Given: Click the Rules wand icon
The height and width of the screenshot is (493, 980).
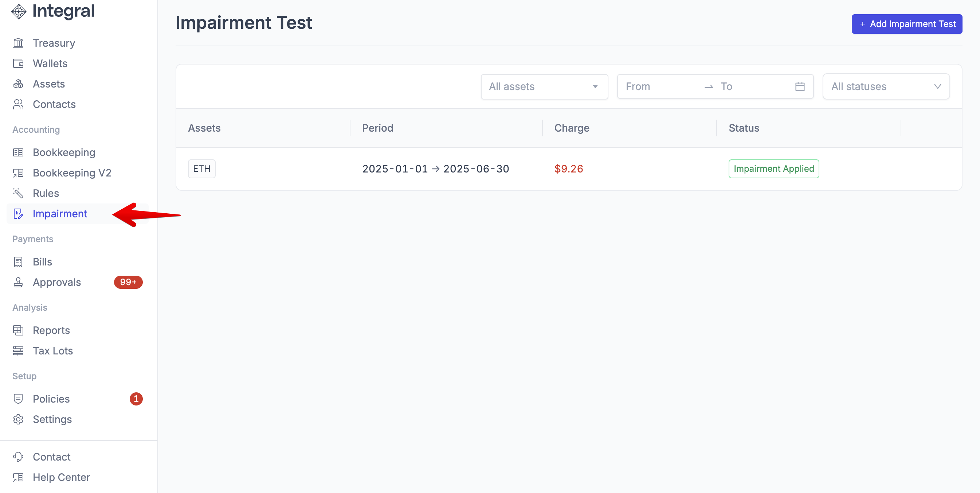Looking at the screenshot, I should [18, 193].
